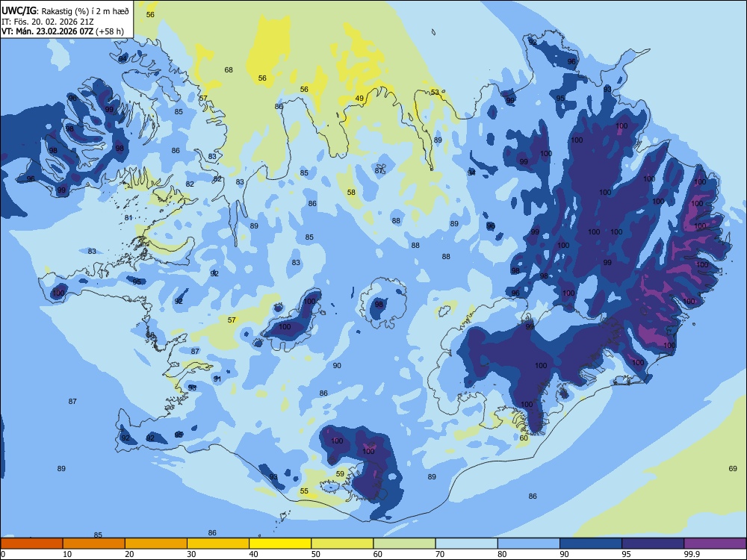The image size is (747, 560).
Task: Click the humidity value '59' on the map
Action: [x=340, y=474]
